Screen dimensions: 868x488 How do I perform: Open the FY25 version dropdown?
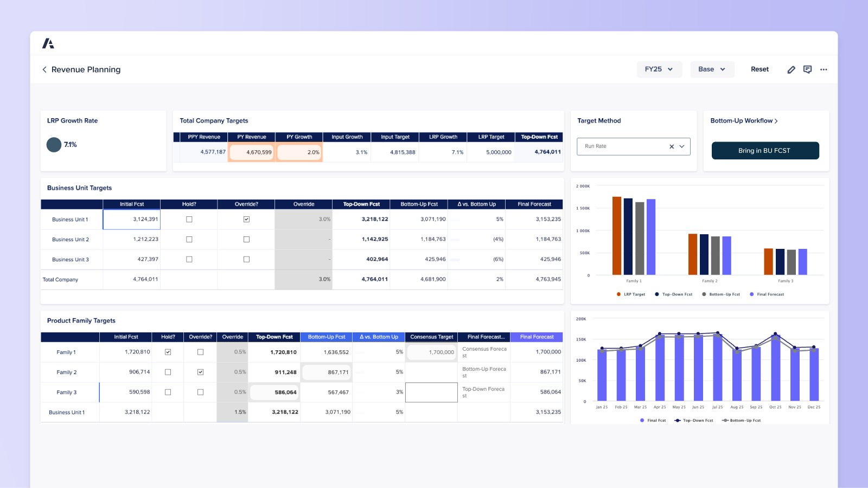tap(659, 69)
